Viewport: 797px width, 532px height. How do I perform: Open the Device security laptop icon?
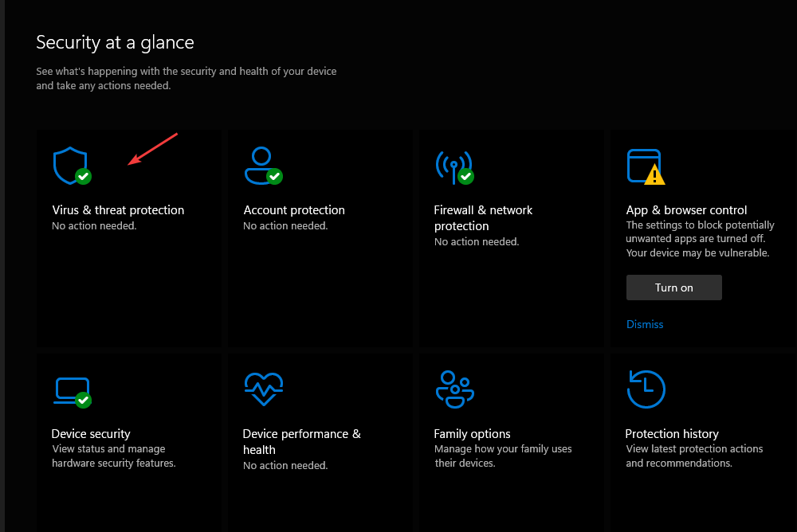(x=73, y=393)
